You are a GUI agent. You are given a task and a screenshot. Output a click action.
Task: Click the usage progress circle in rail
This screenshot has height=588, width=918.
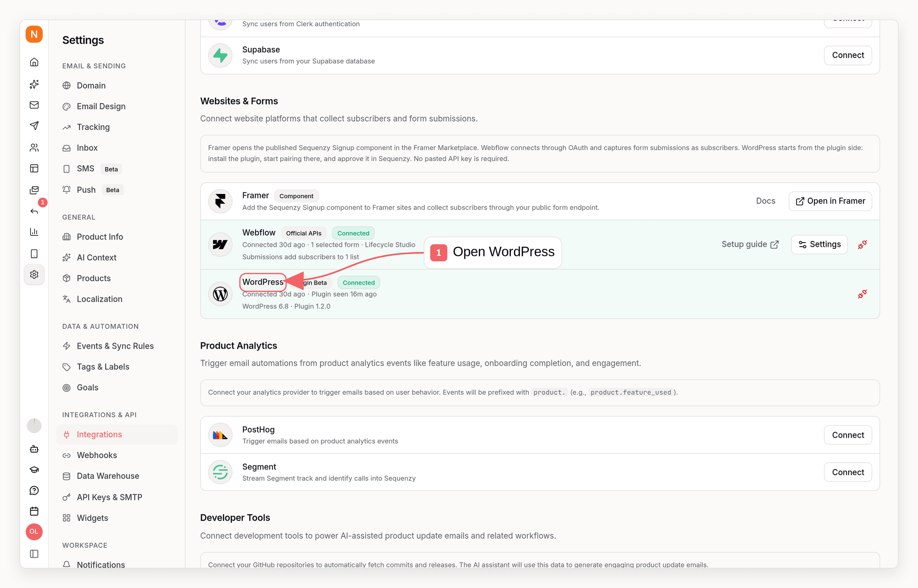pyautogui.click(x=34, y=426)
